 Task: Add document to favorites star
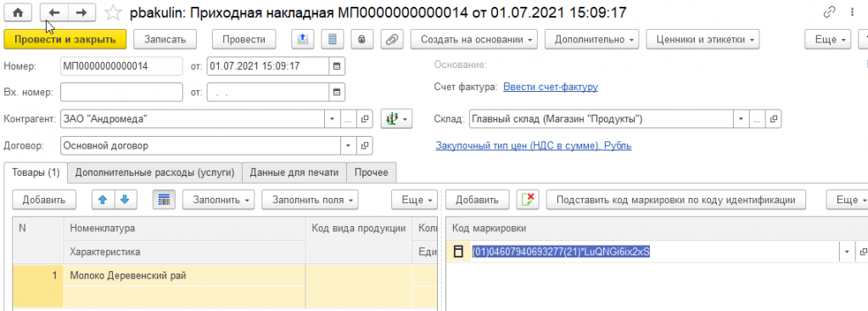tap(113, 12)
